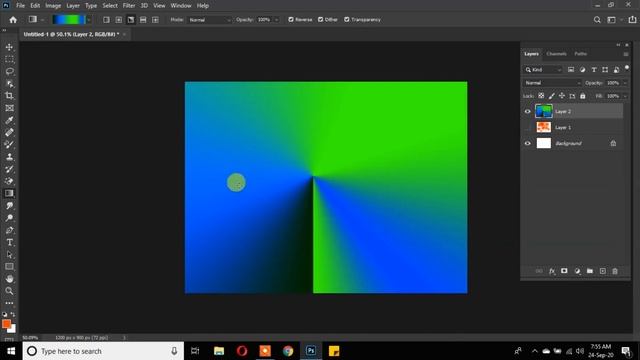Select the Spot Healing Brush tool
The width and height of the screenshot is (640, 360).
[9, 133]
